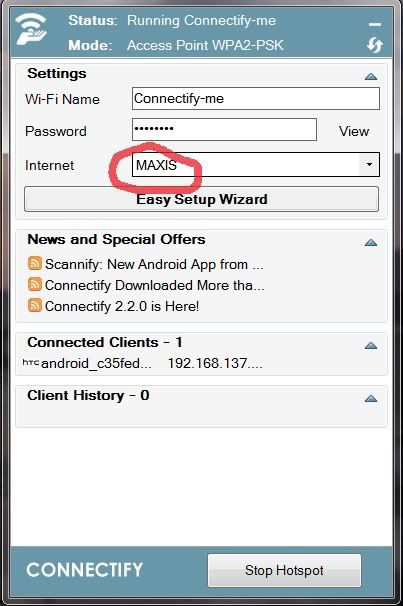Launch the Easy Setup Wizard

202,199
